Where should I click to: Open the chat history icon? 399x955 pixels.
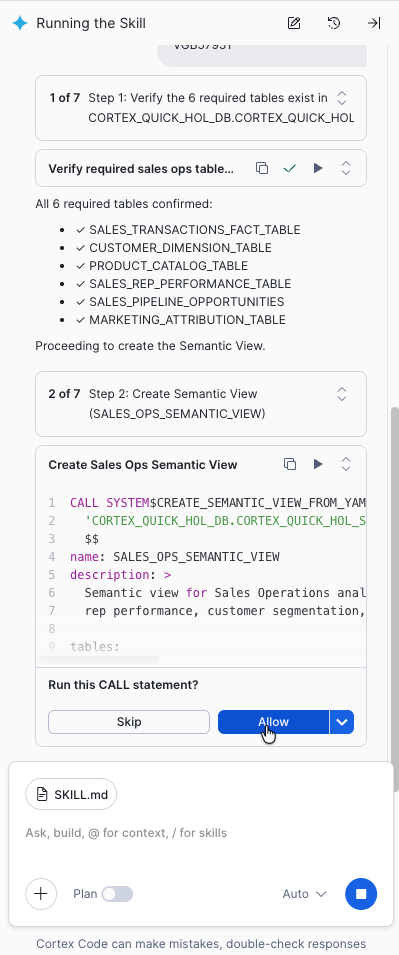point(334,23)
